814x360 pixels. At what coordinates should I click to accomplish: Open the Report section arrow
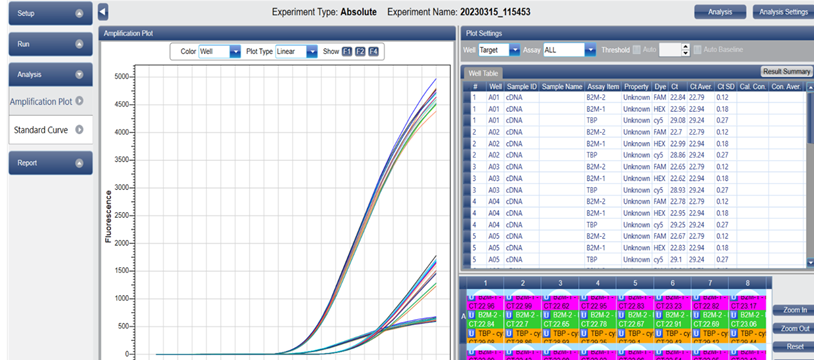(x=79, y=163)
